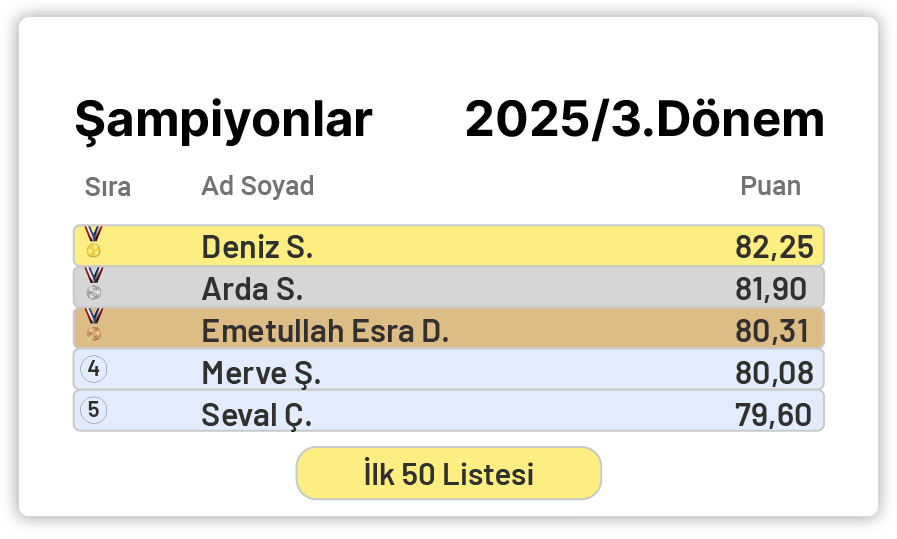Click the 2025/3.Dönem period heading
The image size is (897, 539).
tap(645, 121)
